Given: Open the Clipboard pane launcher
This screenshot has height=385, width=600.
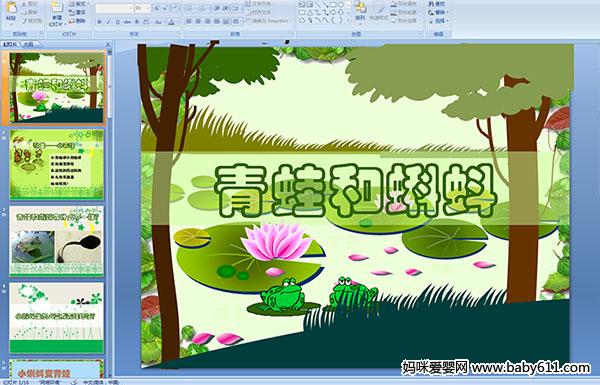Looking at the screenshot, I should pyautogui.click(x=41, y=33).
